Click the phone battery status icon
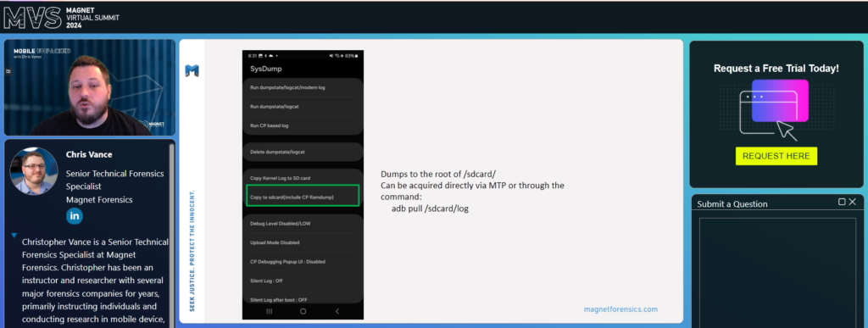The width and height of the screenshot is (868, 328). 357,56
